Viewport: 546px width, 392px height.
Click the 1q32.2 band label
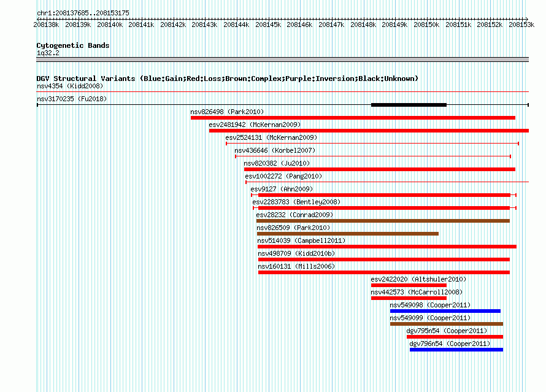point(48,53)
